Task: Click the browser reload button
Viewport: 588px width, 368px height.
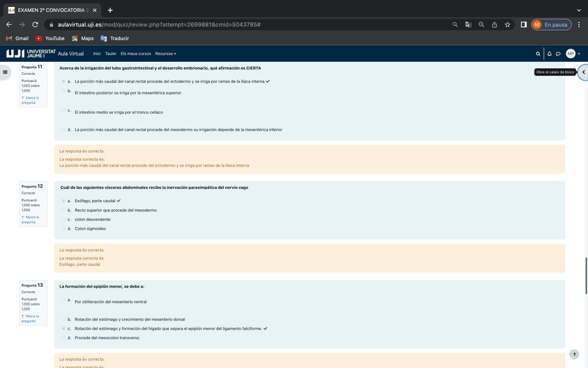Action: [x=35, y=24]
